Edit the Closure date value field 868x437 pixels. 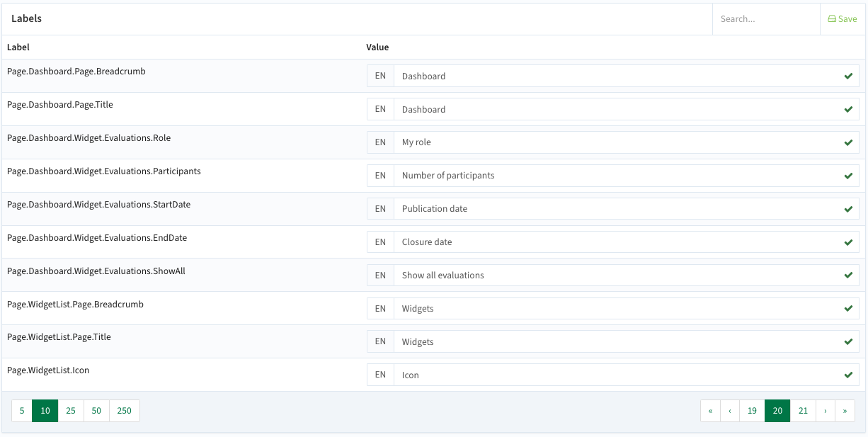(x=627, y=242)
